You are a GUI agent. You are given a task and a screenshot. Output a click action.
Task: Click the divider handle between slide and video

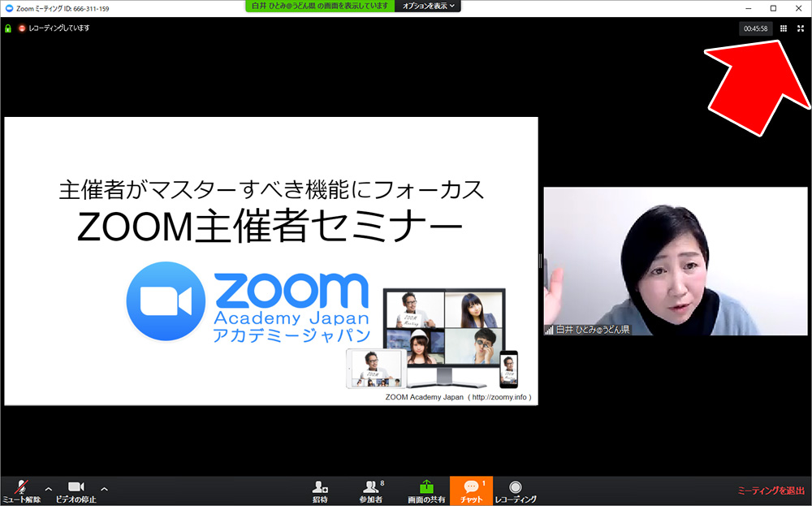coord(540,261)
